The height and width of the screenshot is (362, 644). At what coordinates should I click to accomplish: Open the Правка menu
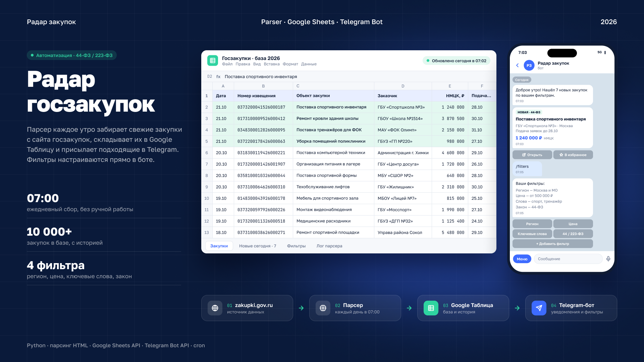coord(243,64)
